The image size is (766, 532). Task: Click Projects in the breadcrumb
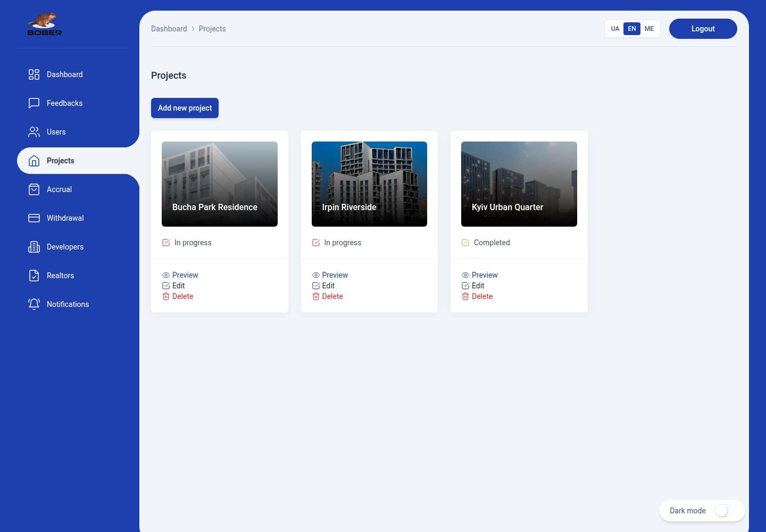[212, 29]
